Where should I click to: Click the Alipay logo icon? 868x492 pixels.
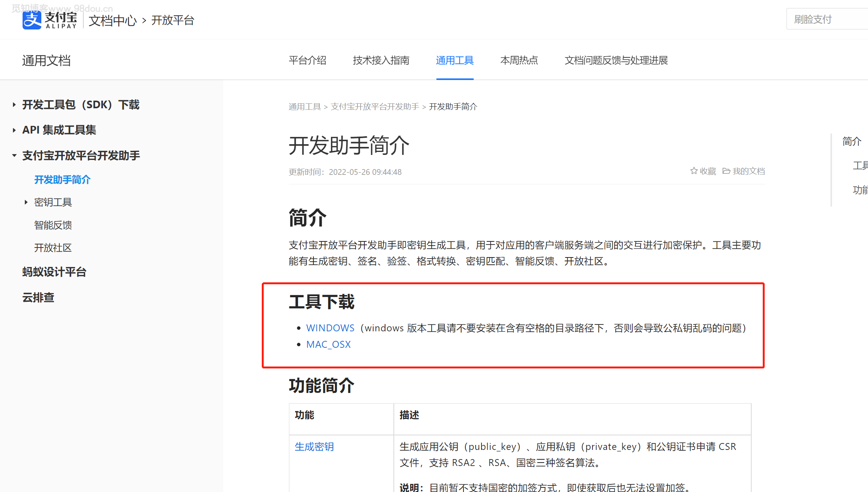[32, 20]
